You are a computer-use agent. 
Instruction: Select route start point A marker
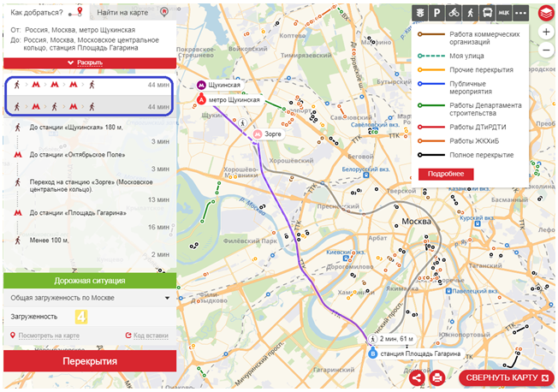(x=201, y=100)
